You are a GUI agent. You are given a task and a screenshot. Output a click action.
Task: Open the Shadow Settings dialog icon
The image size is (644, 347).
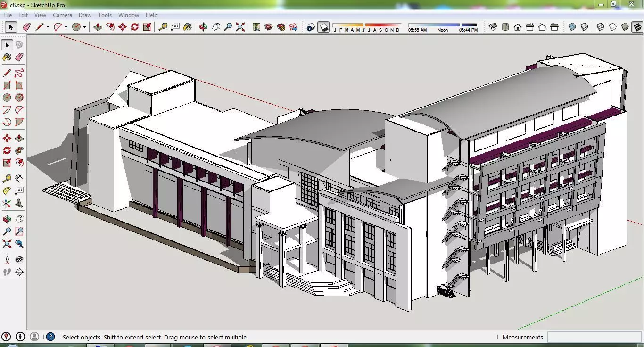(311, 27)
